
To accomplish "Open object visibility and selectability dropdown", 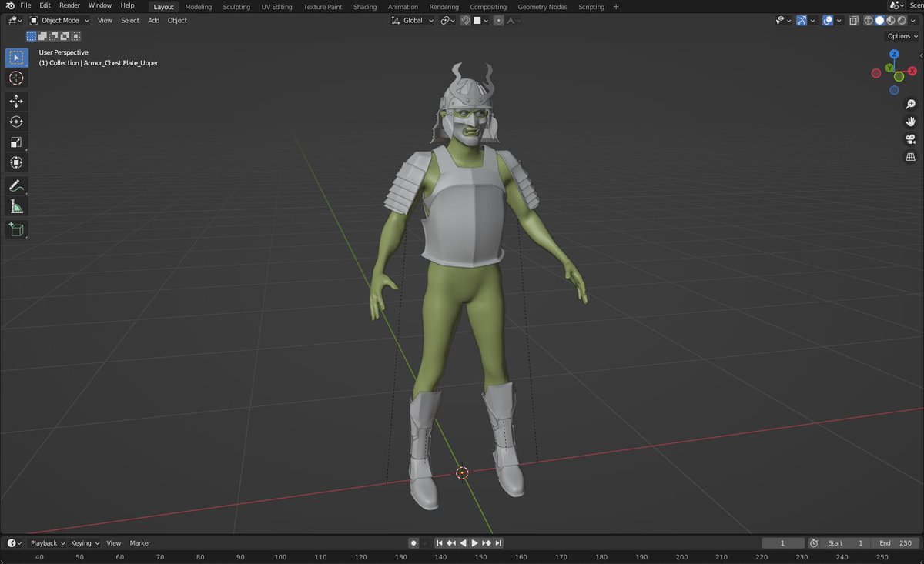I will pos(783,21).
